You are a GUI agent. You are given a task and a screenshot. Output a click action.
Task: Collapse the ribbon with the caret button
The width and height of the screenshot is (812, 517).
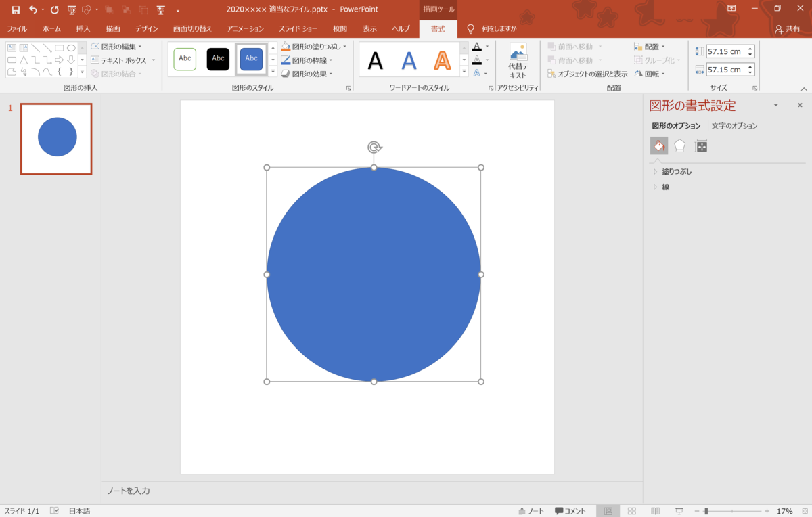804,89
